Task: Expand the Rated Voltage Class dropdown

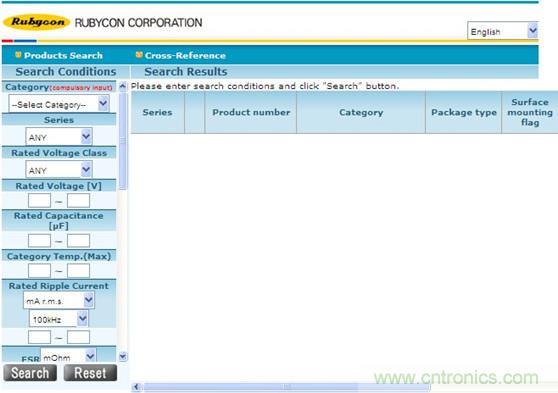Action: tap(59, 169)
